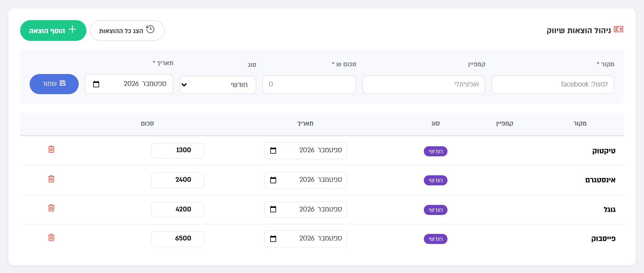Click the סכום amount input showing 0
Viewport: 644px width, 273px height.
tap(309, 85)
